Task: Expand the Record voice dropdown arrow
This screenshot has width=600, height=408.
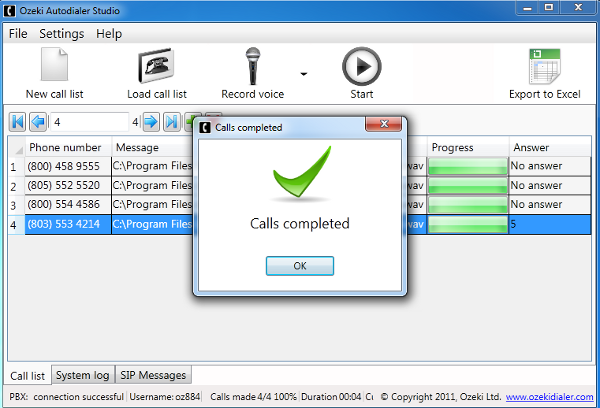Action: click(303, 74)
